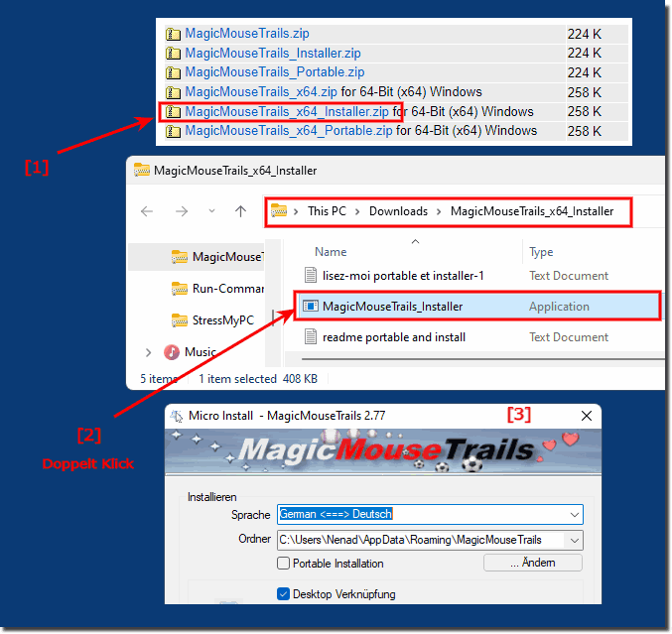Select MagicMouseTrails_x64_Installer breadcrumb segment

pos(532,211)
